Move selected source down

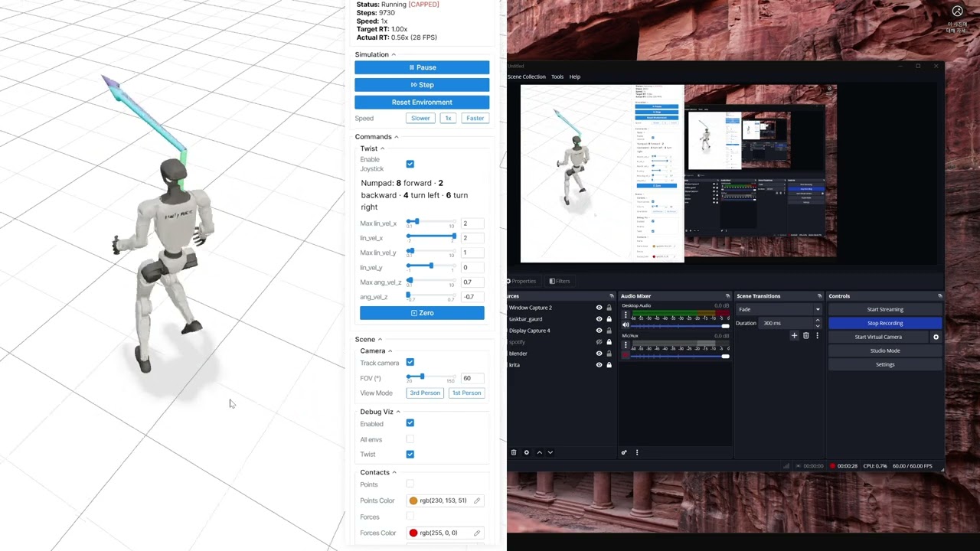point(550,452)
